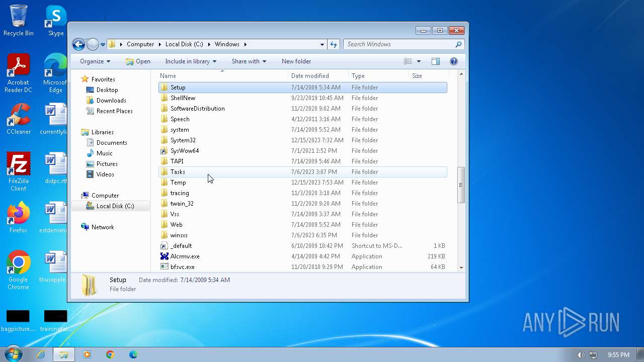This screenshot has width=644, height=362.
Task: Sort by the Size column header
Action: click(428, 76)
